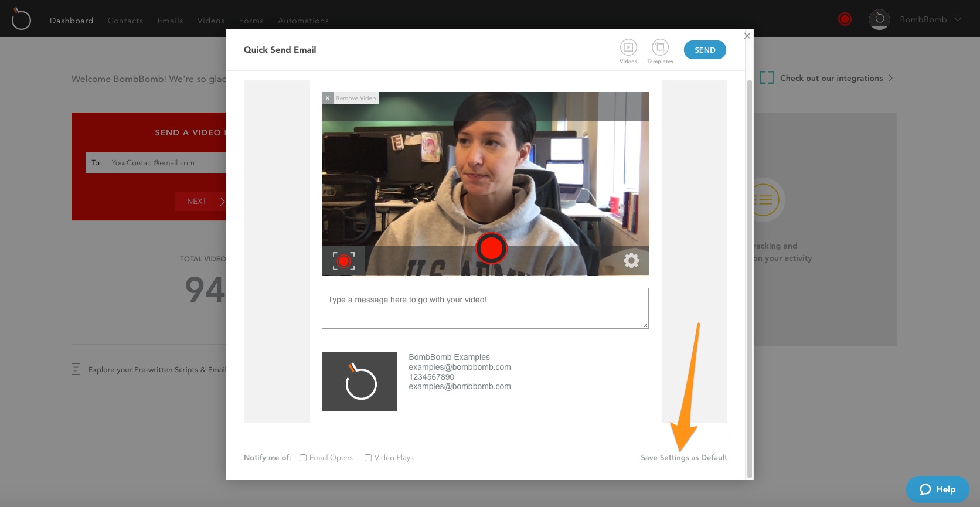
Task: Open Explore your Pre-written Scripts link
Action: 156,370
